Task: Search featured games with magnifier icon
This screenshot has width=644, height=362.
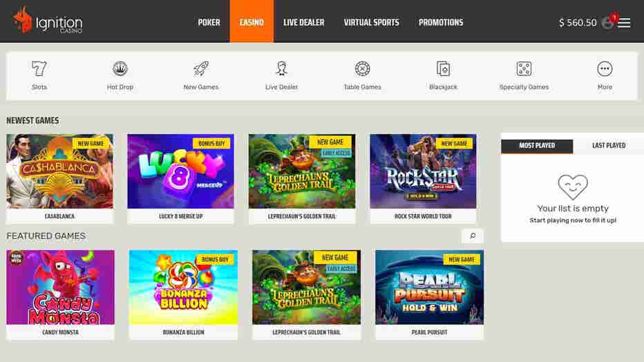Action: (x=473, y=236)
